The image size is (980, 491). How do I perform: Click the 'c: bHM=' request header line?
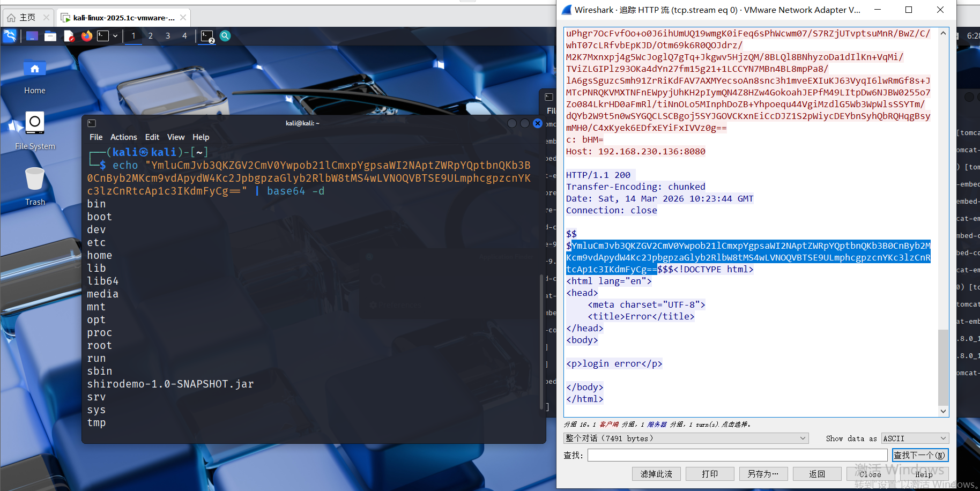(x=585, y=139)
